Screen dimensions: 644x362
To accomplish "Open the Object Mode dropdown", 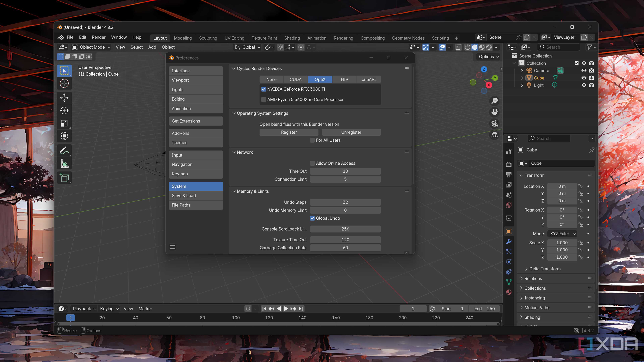I will pyautogui.click(x=91, y=47).
